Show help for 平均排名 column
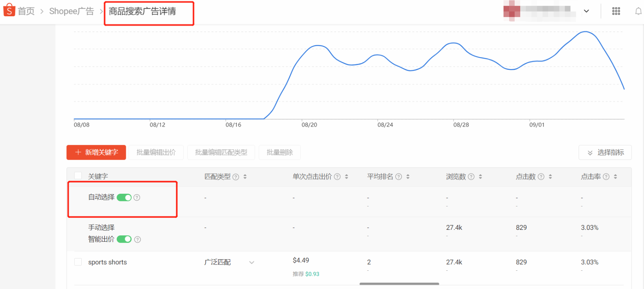Screen dimensions: 644x289 coord(399,177)
